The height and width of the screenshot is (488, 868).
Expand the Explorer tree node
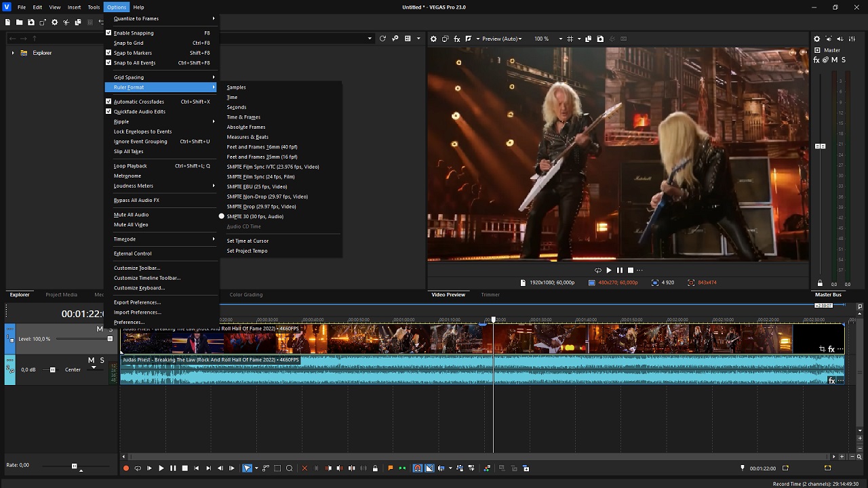[12, 53]
